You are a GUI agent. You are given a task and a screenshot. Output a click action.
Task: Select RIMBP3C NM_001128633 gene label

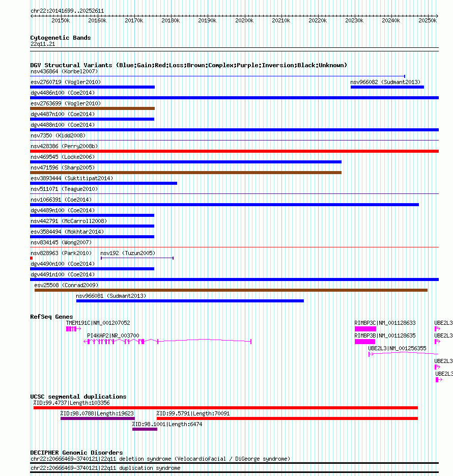[385, 323]
